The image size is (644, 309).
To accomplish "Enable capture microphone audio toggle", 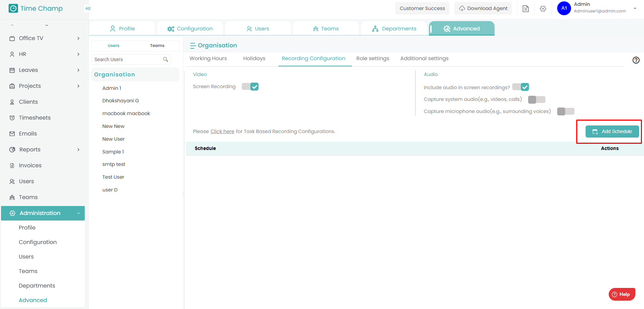I will point(565,111).
